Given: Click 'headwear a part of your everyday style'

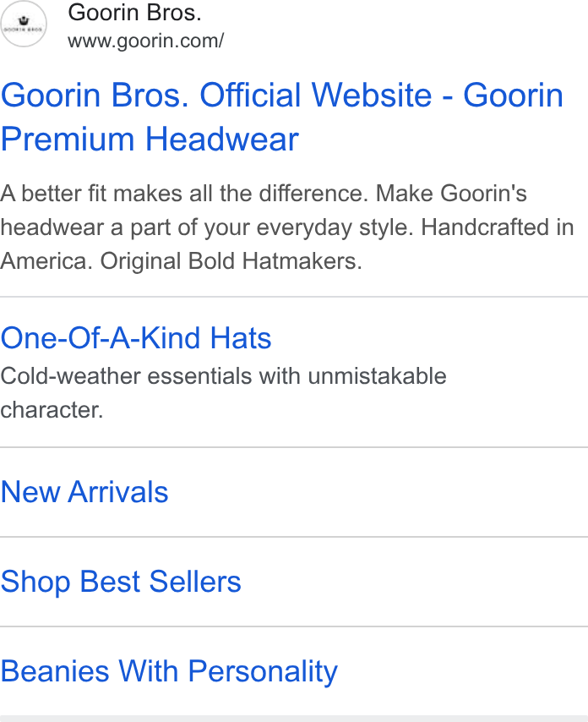Looking at the screenshot, I should (207, 227).
